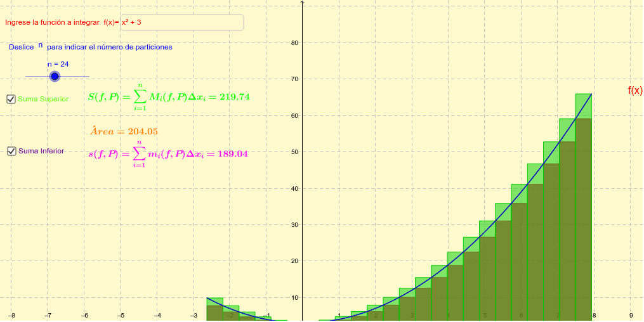
Task: Toggle the Suma Superior checkbox
Action: [11, 100]
